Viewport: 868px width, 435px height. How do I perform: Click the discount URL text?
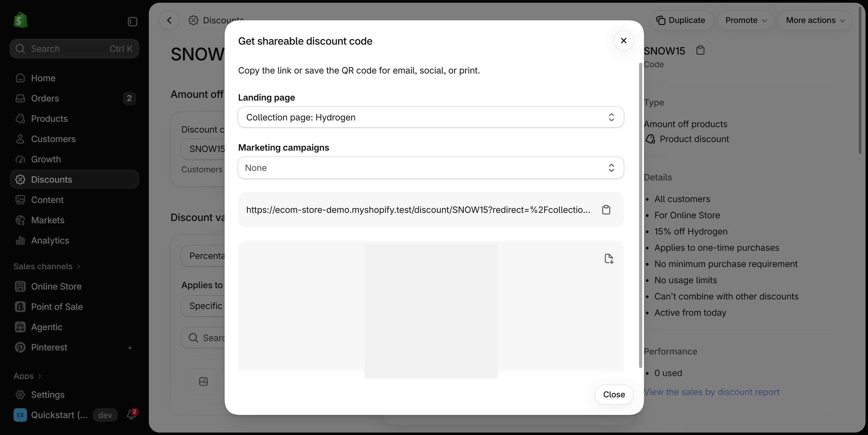418,210
